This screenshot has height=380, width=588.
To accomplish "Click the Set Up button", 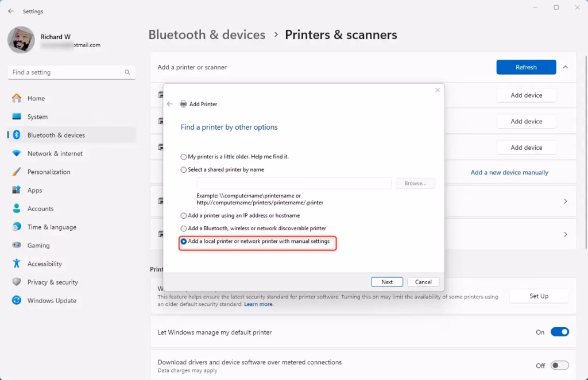I will pos(539,296).
